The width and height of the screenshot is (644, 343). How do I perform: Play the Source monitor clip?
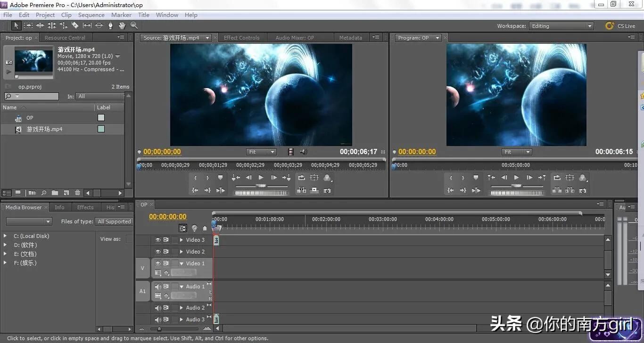click(261, 178)
